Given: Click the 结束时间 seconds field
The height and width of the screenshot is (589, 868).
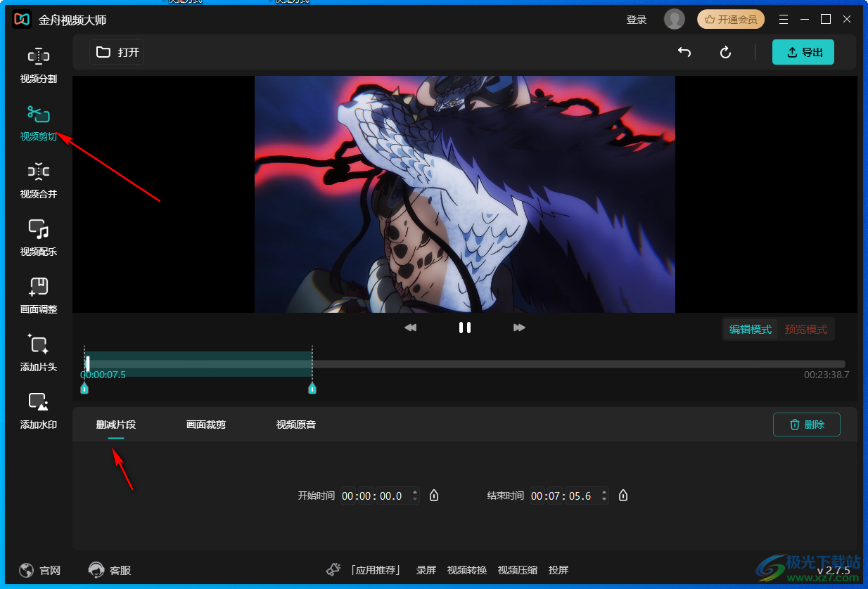Looking at the screenshot, I should (580, 496).
